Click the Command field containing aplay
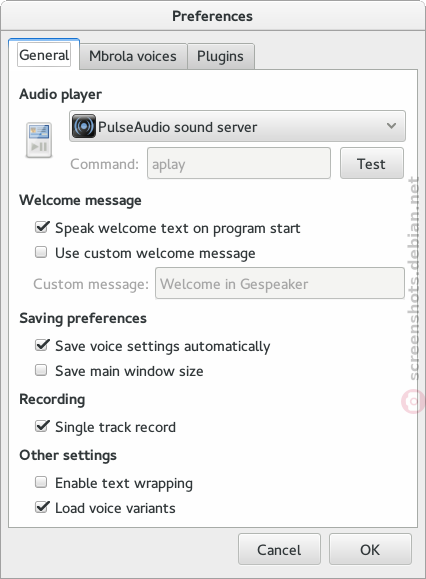The width and height of the screenshot is (426, 579). coord(239,163)
